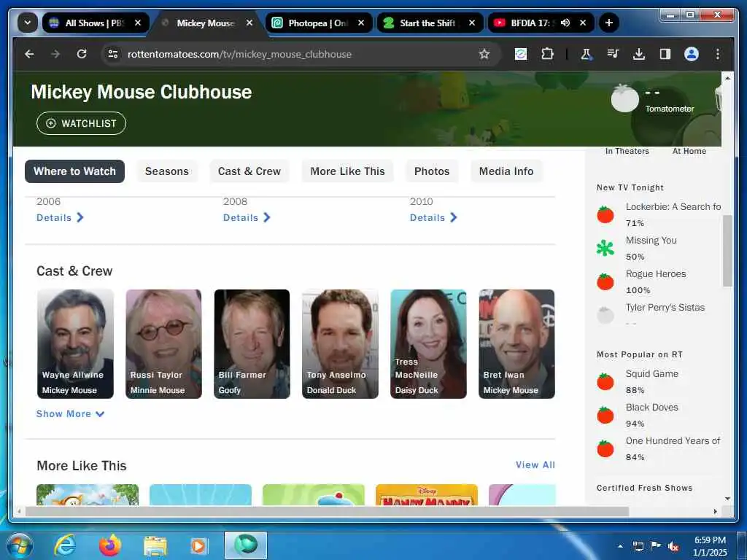Open a new browser tab

coord(609,23)
